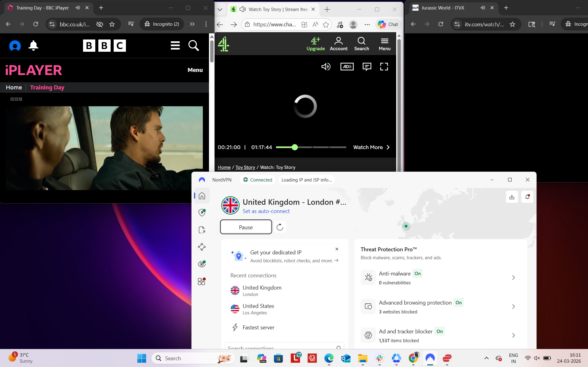
Task: Open NordVPN file sharing sidebar icon
Action: click(x=202, y=230)
